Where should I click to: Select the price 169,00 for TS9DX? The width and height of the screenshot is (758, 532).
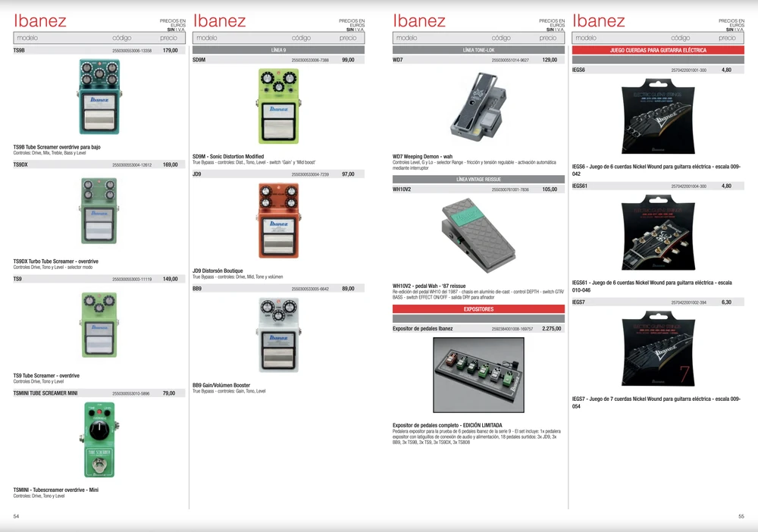coord(170,164)
